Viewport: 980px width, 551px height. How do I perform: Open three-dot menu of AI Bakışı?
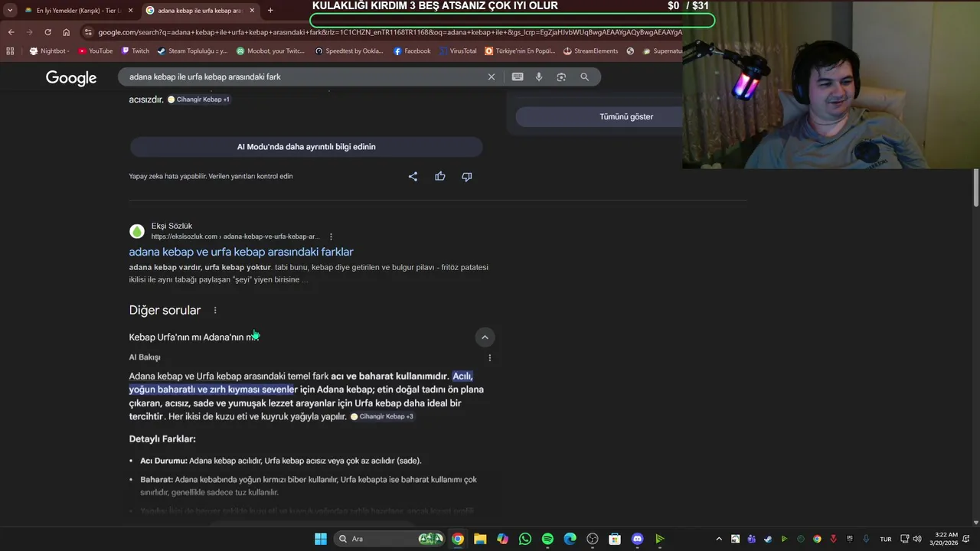490,357
